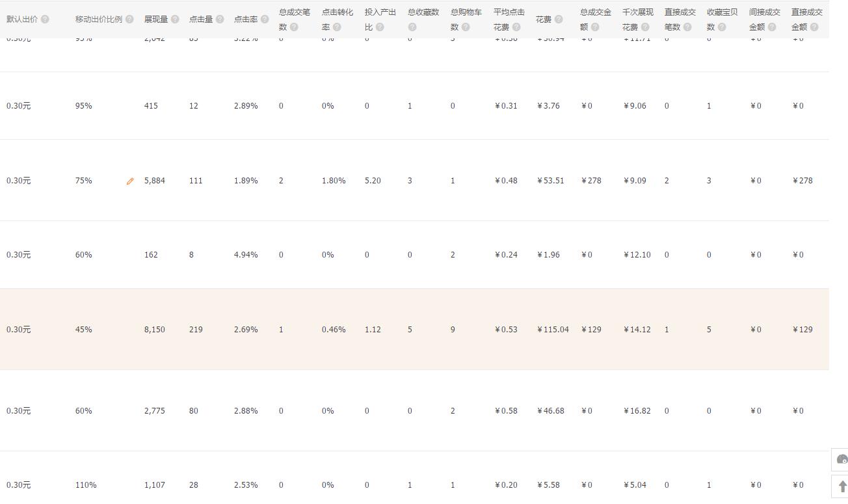The image size is (848, 504).
Task: Click help icon beside 千次展现花费
Action: tap(645, 27)
